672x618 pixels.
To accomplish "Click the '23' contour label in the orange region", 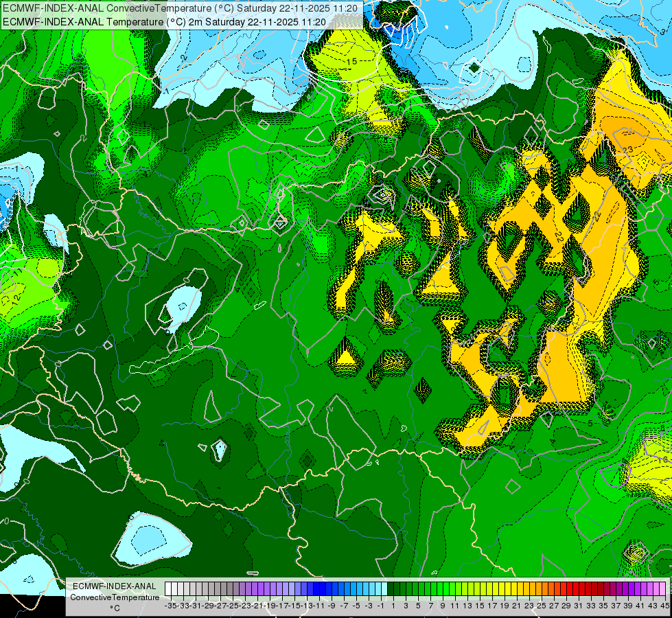I will pyautogui.click(x=628, y=150).
